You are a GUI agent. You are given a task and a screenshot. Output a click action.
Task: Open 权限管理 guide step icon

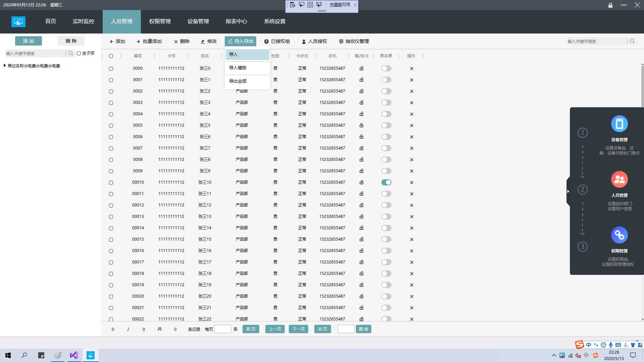[619, 235]
